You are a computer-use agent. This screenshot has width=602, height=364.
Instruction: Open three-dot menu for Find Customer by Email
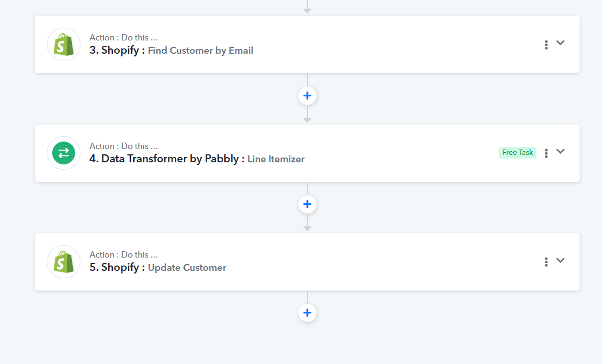546,45
